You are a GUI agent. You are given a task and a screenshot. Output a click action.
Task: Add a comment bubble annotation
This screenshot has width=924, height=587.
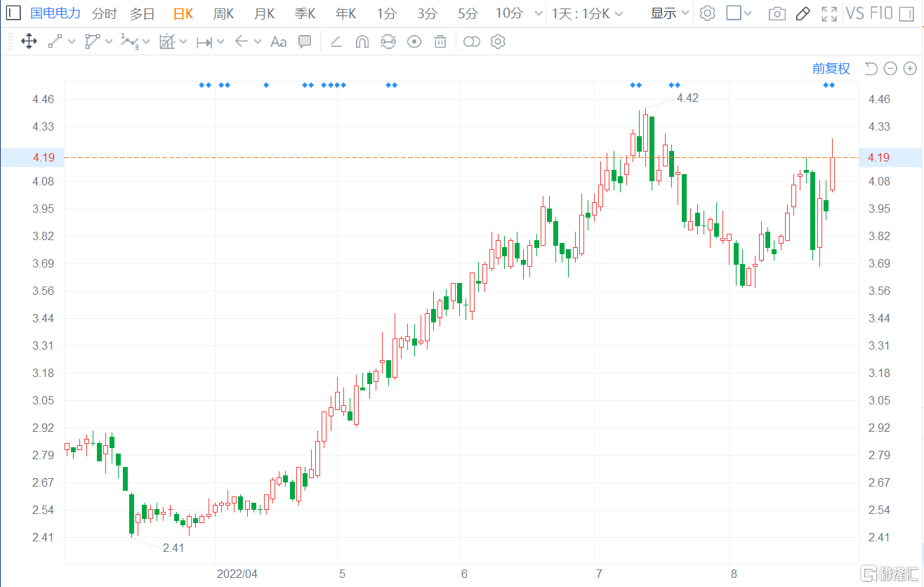pyautogui.click(x=305, y=41)
